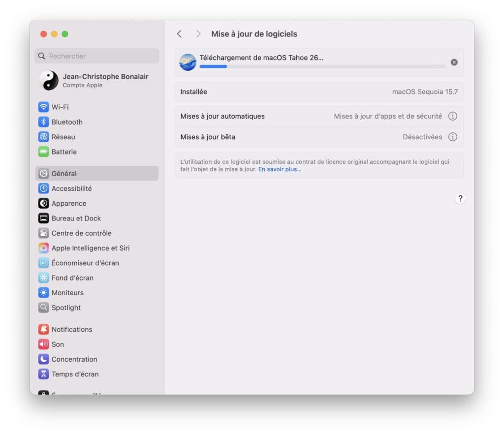Click Téléchargement de macOS Tahoe 26 text
The image size is (504, 434).
coord(261,58)
